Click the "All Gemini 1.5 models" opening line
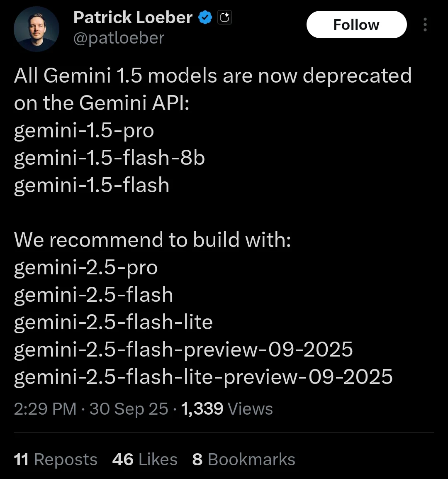 point(212,76)
